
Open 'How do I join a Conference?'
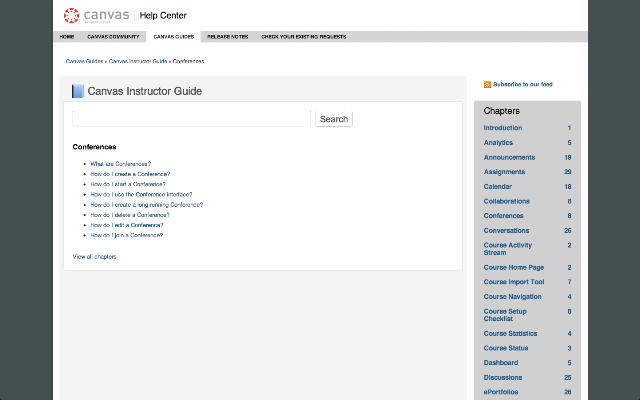127,235
